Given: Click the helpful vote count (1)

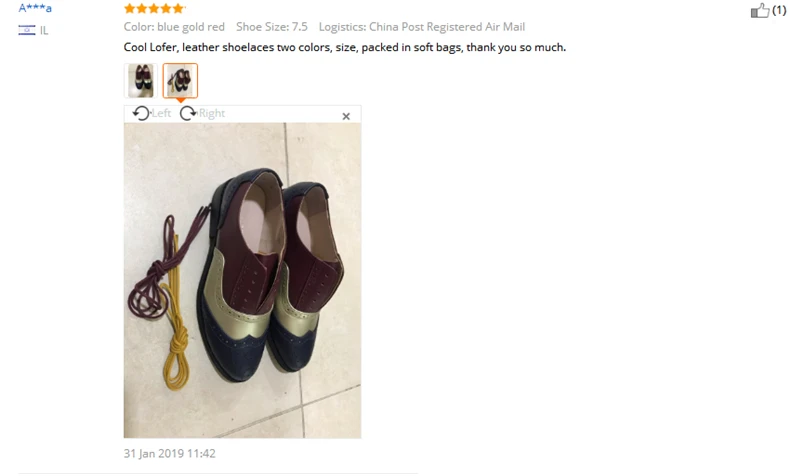Looking at the screenshot, I should point(779,10).
